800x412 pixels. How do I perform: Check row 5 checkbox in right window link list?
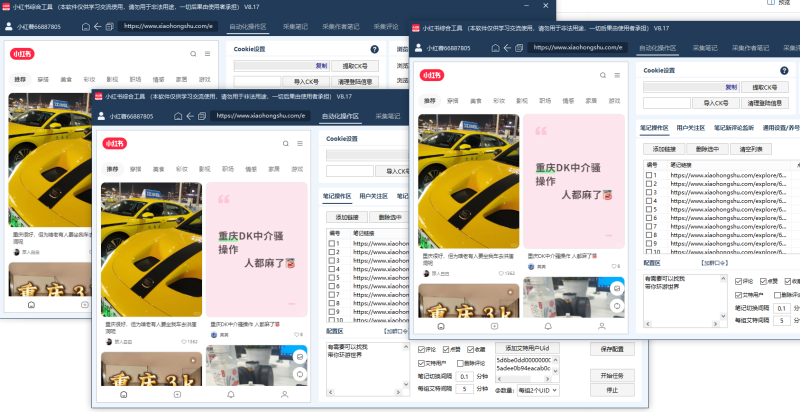coord(649,209)
